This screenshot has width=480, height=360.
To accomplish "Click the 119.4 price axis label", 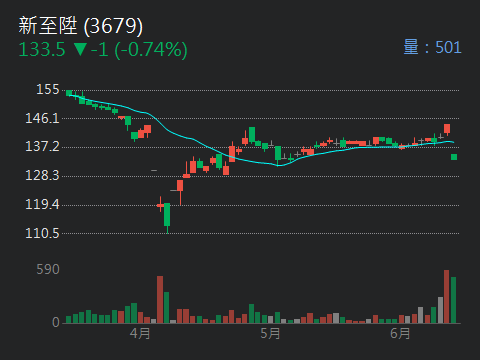I will pyautogui.click(x=42, y=204).
